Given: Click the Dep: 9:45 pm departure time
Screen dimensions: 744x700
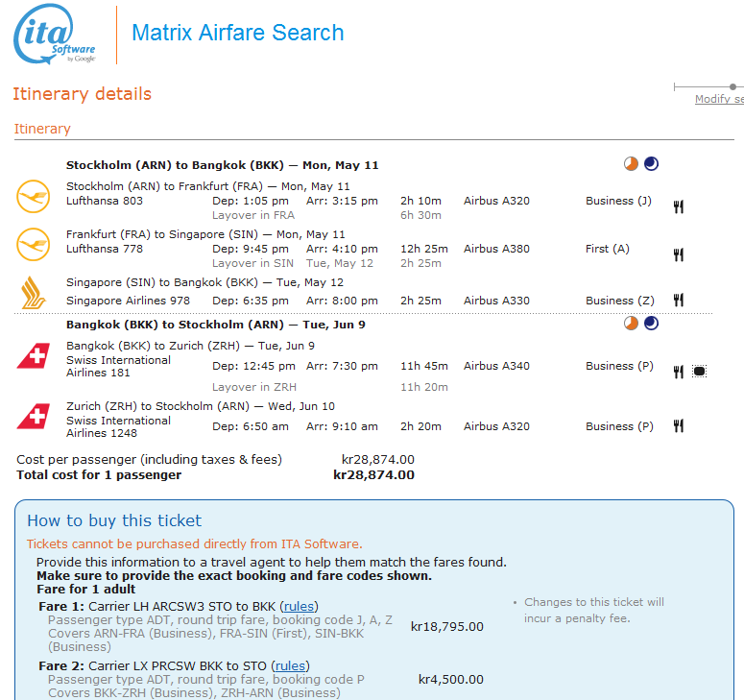Looking at the screenshot, I should coord(250,249).
